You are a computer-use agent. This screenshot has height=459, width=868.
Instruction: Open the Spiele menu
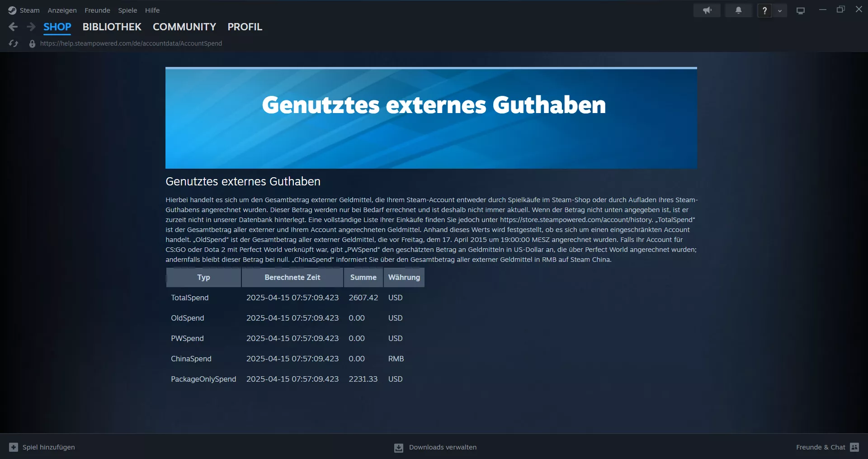[x=127, y=10]
